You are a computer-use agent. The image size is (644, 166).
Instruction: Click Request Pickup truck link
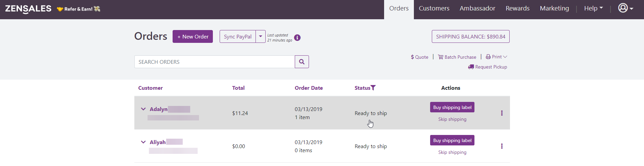(487, 67)
